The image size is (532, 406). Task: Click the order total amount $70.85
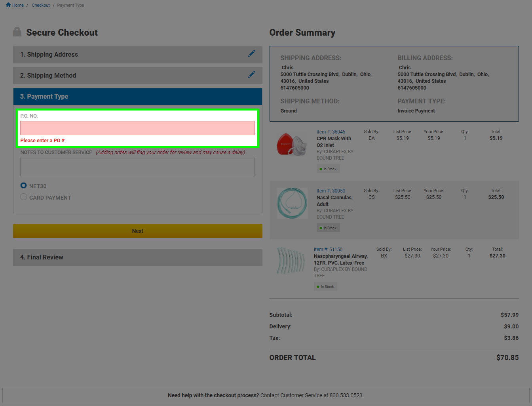pyautogui.click(x=507, y=358)
